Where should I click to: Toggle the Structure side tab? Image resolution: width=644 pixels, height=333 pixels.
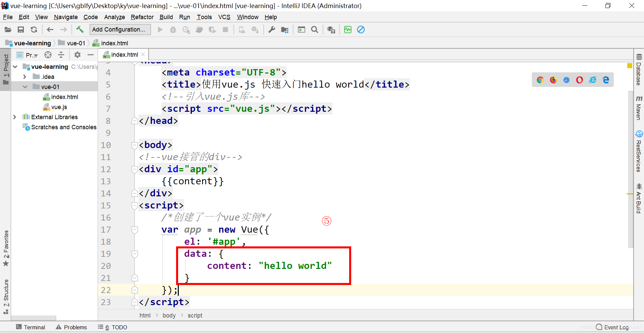click(6, 297)
